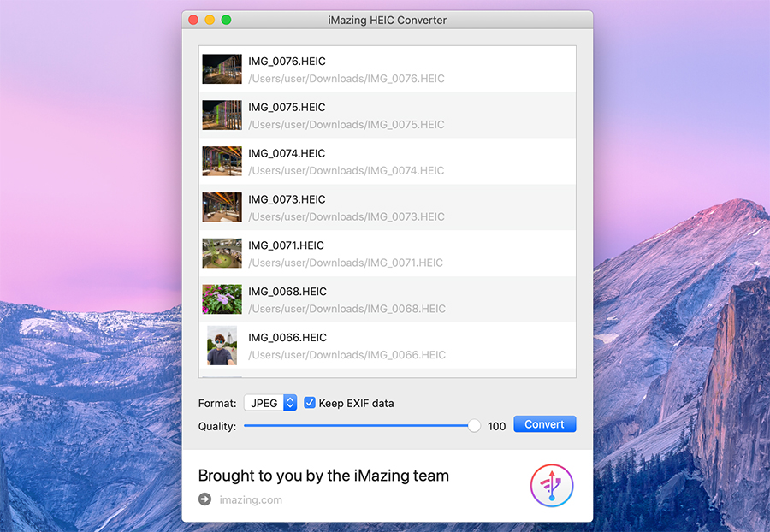
Task: Click the Quality label
Action: (217, 427)
